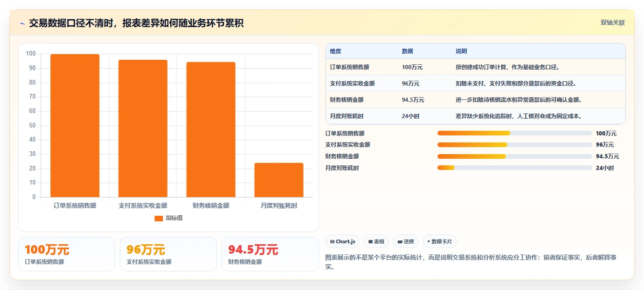Select the 96万元 支付系统实收金额 data card
The image size is (644, 290).
(x=168, y=254)
